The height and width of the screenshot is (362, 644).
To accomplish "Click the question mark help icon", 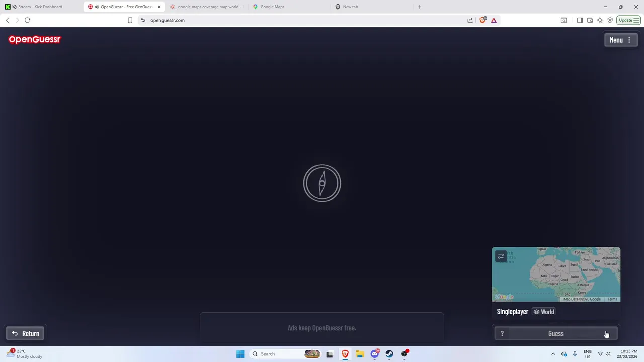I will click(502, 333).
